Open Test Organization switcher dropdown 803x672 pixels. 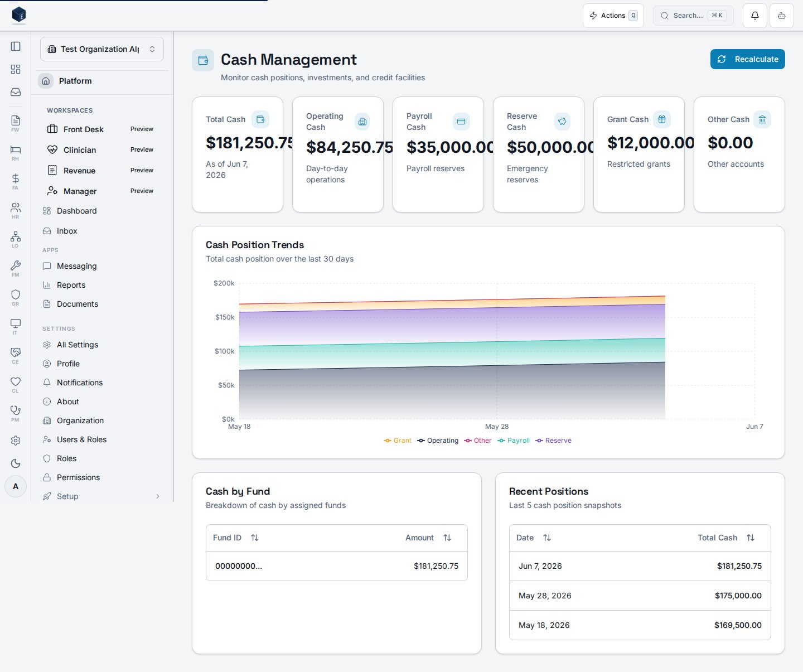[102, 49]
